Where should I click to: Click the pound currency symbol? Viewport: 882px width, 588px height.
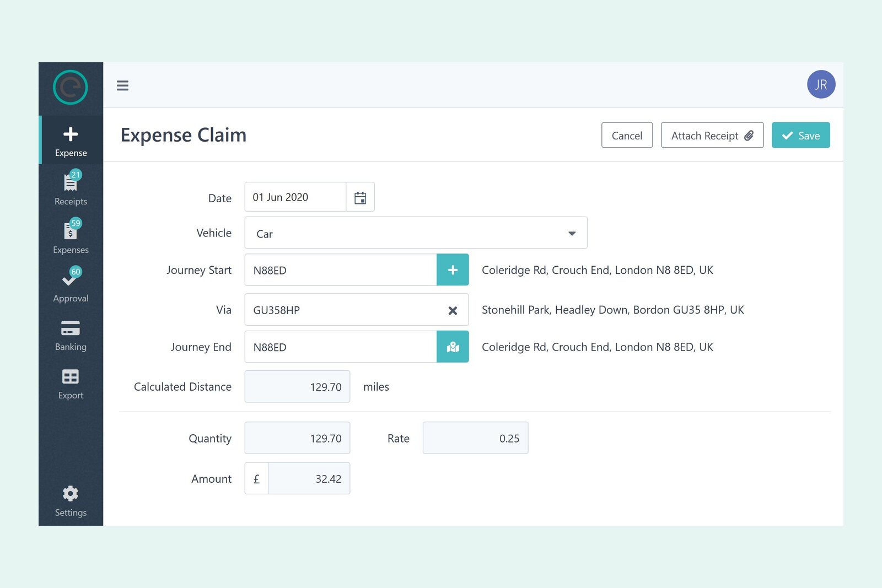pos(256,479)
